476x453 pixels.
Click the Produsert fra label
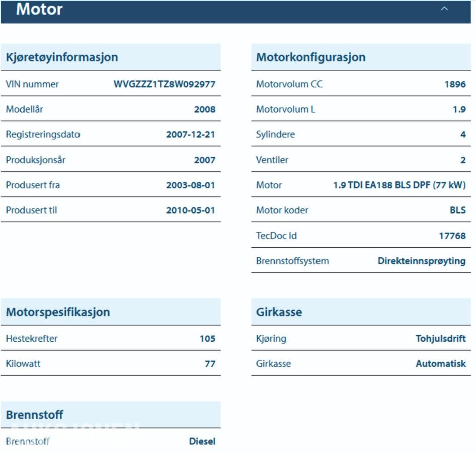33,185
